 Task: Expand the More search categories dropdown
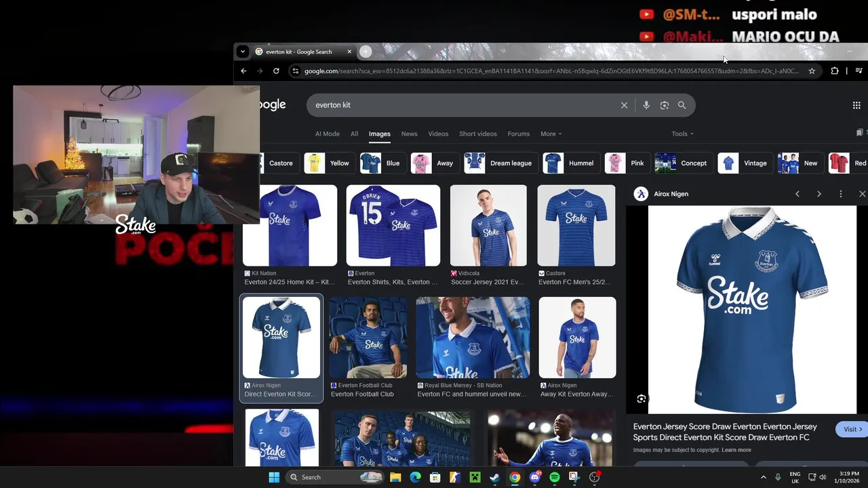point(551,134)
